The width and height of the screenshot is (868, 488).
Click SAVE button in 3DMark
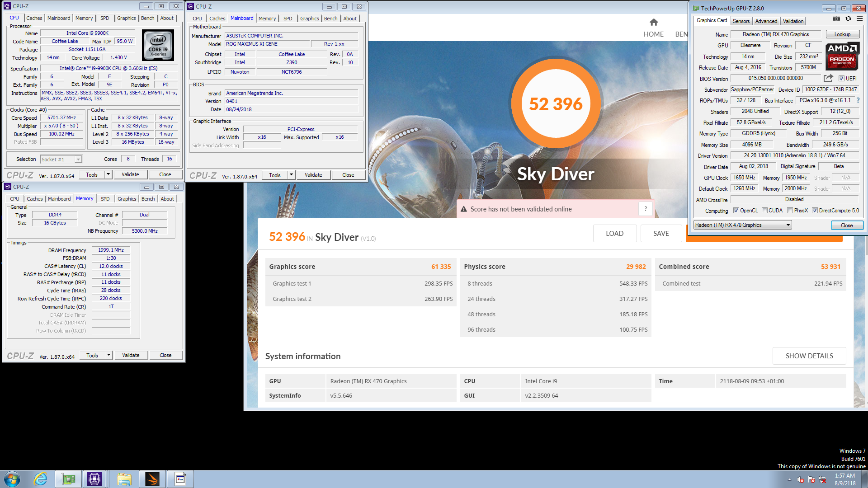click(x=661, y=234)
